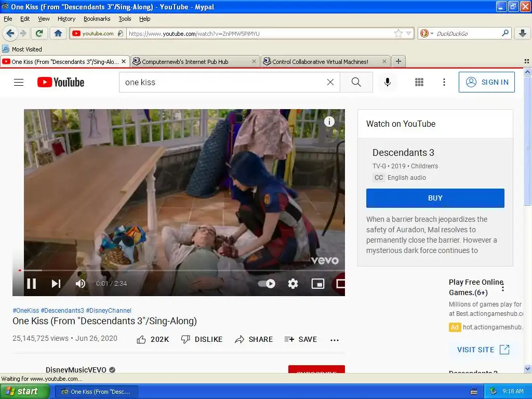Click the search bar magnifier icon
Screen dimensions: 532x399
(x=505, y=33)
